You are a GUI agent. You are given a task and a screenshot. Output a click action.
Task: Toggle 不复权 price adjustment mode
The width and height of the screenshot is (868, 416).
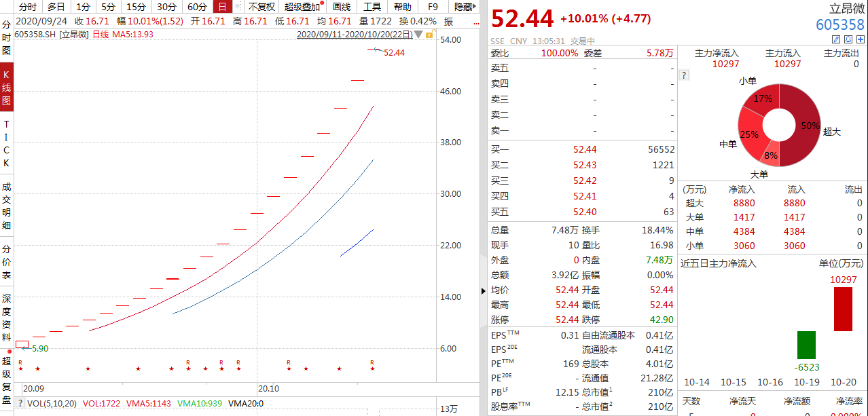(x=263, y=6)
